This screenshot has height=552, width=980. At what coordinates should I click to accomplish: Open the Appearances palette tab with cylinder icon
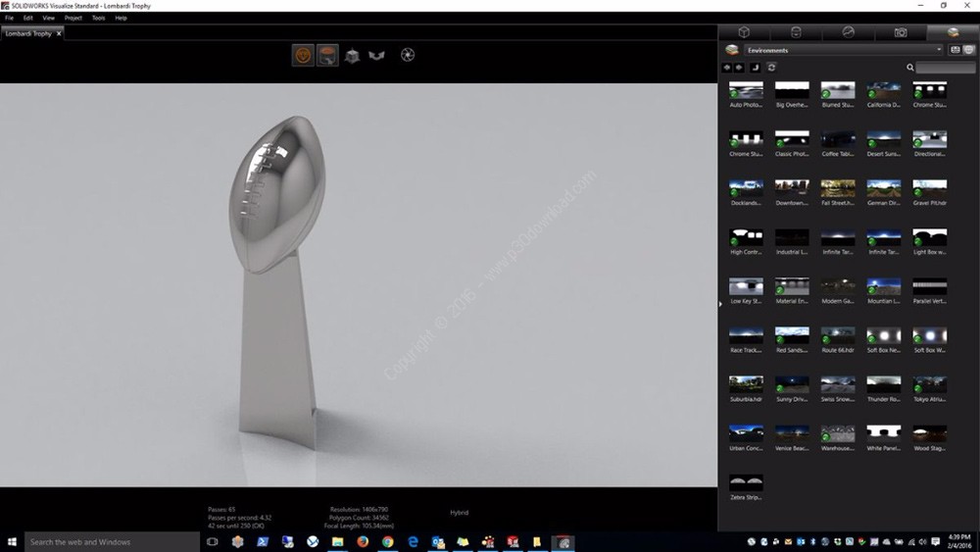796,32
